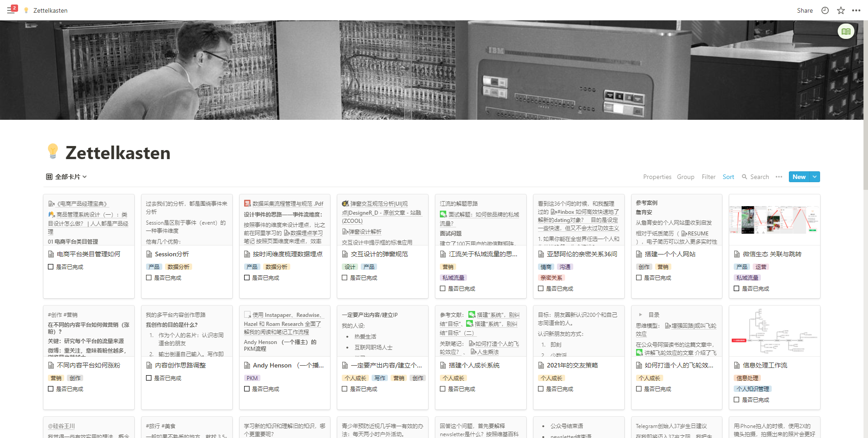
Task: Open the Sort menu
Action: coord(728,177)
